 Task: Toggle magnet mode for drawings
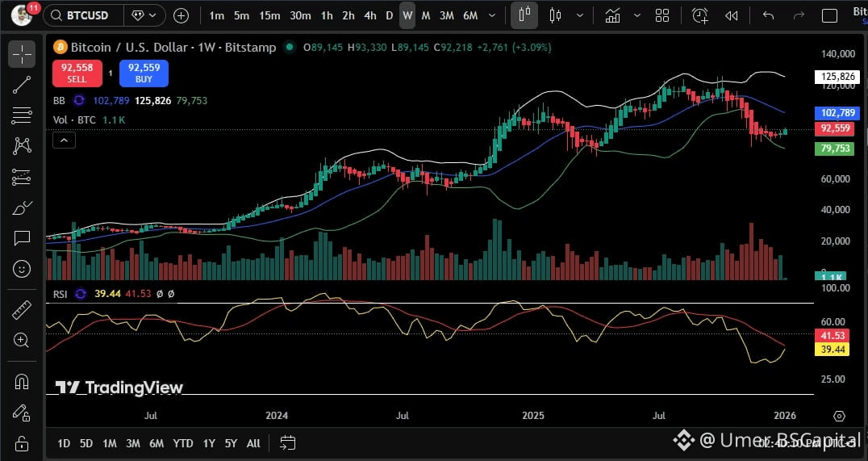click(22, 381)
